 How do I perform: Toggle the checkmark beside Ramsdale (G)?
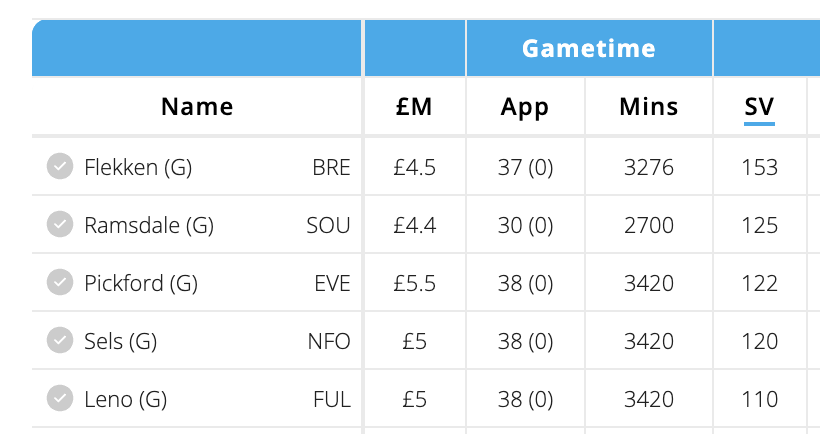(60, 225)
